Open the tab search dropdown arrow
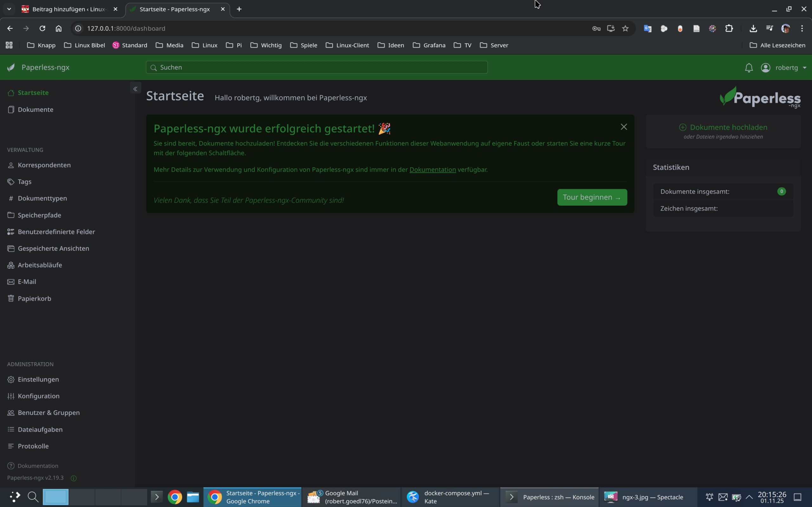Screen dimensions: 812x507 point(9,9)
